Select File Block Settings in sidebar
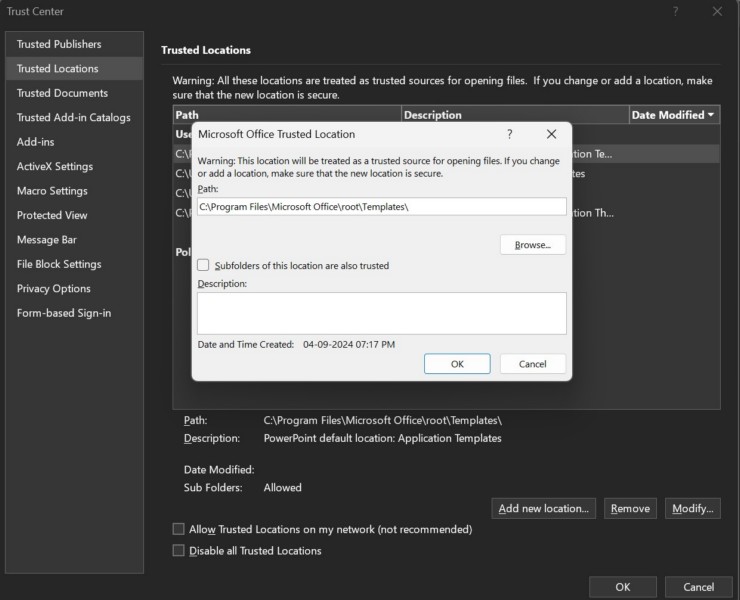740x600 pixels. pyautogui.click(x=59, y=264)
